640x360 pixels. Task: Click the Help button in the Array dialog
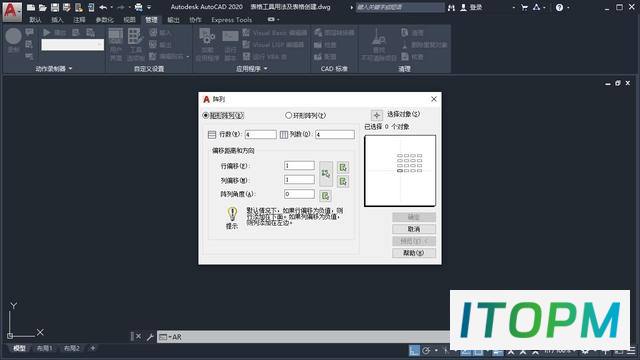click(x=414, y=253)
